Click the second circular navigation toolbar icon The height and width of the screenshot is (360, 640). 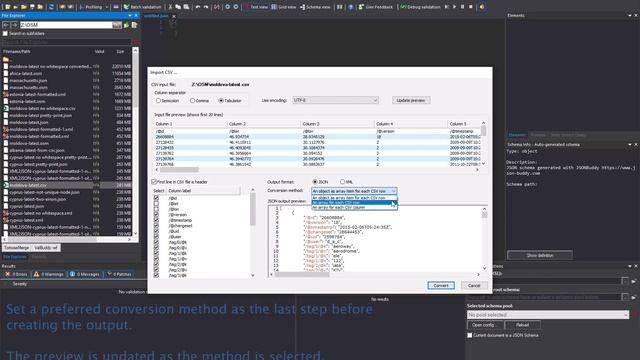coord(236,7)
